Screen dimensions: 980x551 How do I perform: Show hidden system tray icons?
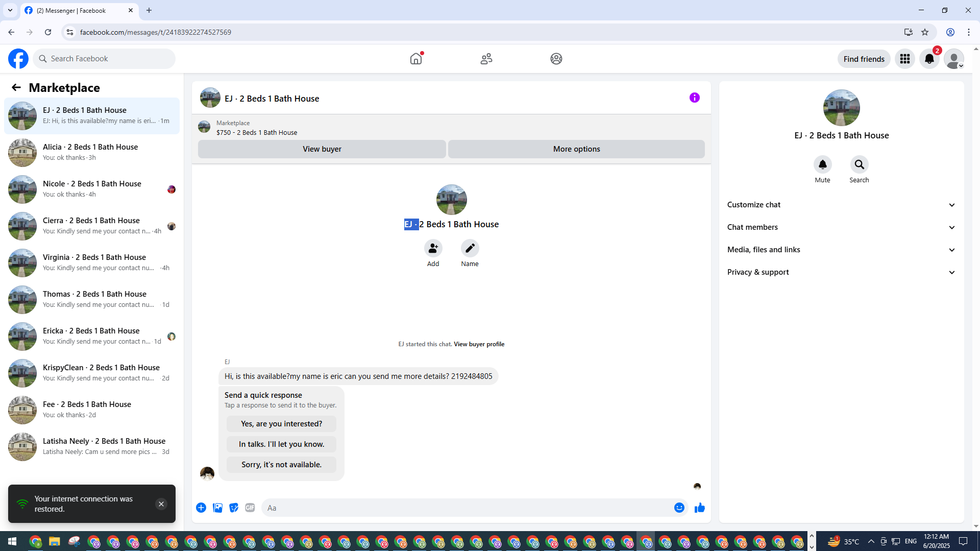pos(871,541)
